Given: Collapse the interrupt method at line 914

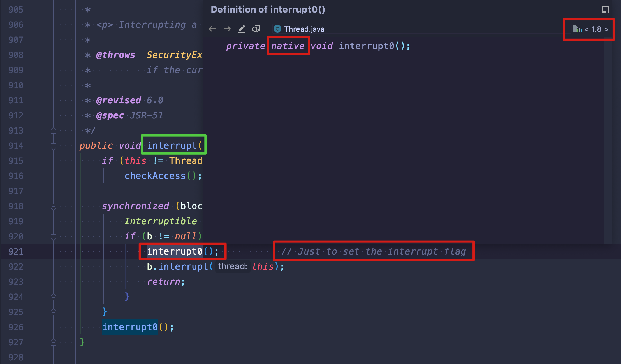Looking at the screenshot, I should 54,146.
